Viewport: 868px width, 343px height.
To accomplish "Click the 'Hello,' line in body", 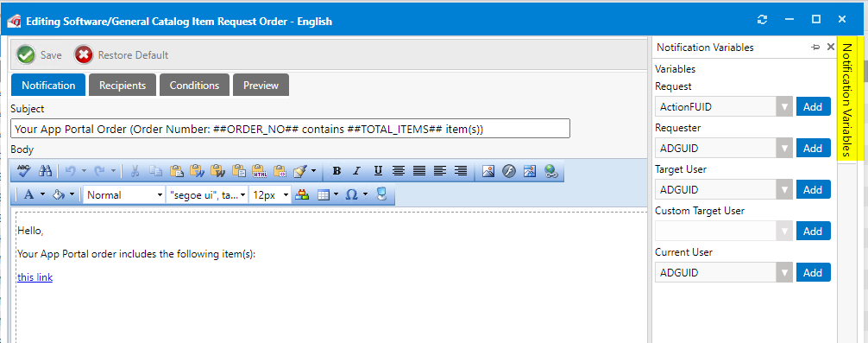I will [x=30, y=231].
